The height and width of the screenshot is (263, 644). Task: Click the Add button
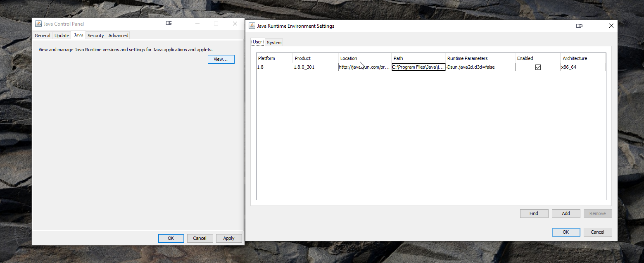tap(566, 213)
